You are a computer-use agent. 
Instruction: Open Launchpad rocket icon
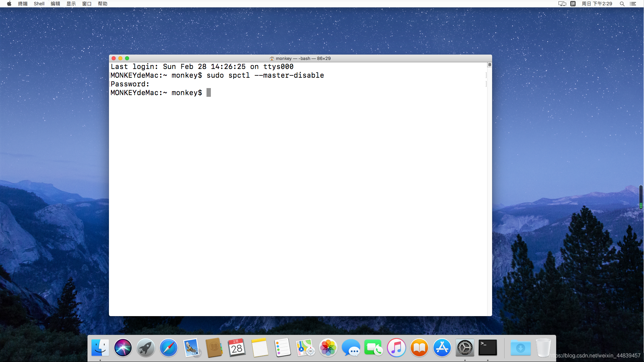pyautogui.click(x=146, y=348)
